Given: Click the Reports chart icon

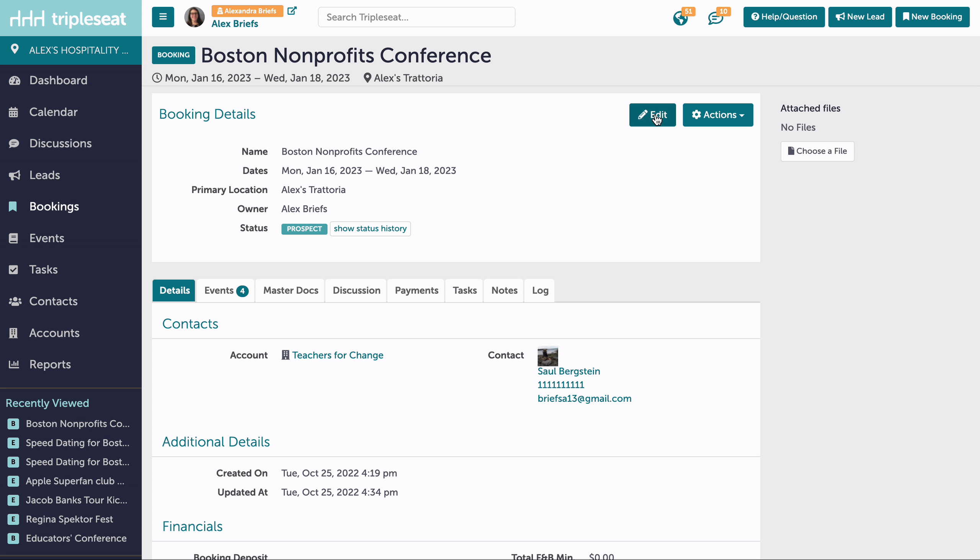Looking at the screenshot, I should [14, 364].
